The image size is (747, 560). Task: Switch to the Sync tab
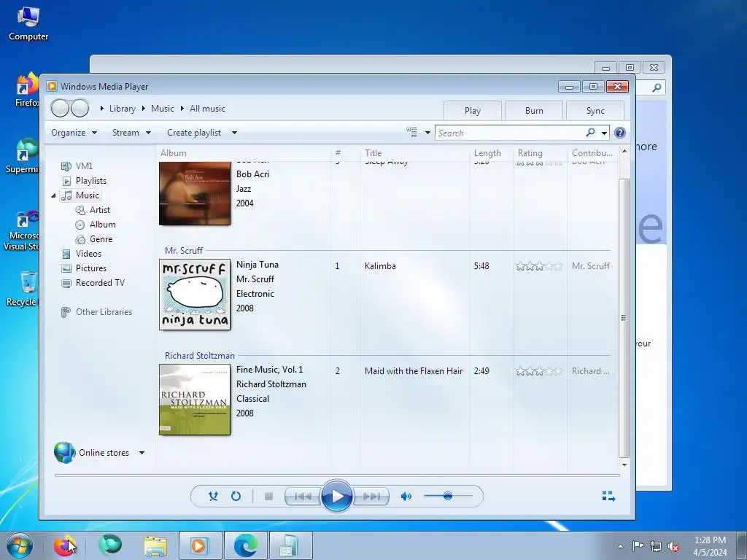pos(595,111)
